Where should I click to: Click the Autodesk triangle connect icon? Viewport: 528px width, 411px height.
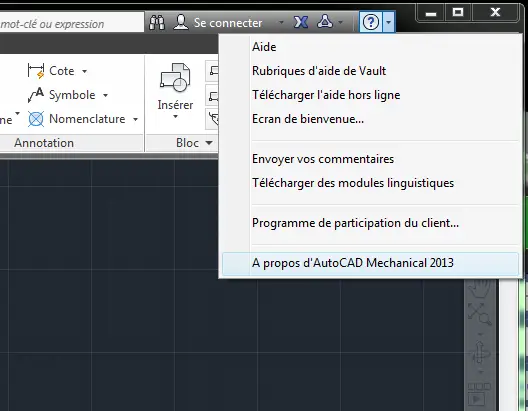point(325,22)
